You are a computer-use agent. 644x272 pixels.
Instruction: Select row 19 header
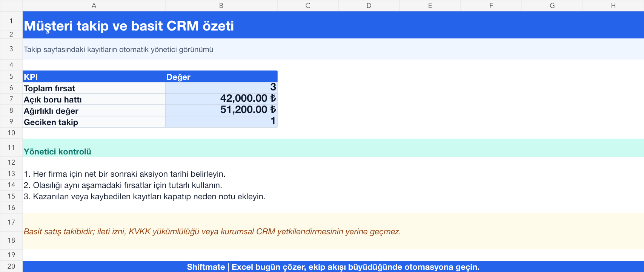pos(11,255)
